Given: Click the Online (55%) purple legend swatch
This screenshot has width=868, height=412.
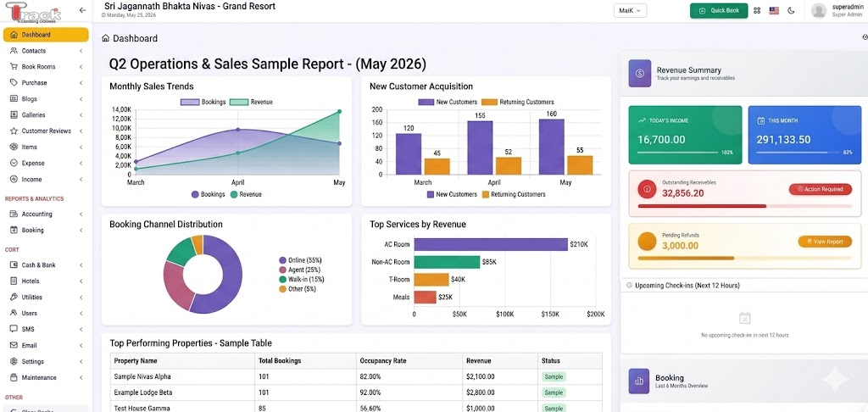Looking at the screenshot, I should (283, 259).
